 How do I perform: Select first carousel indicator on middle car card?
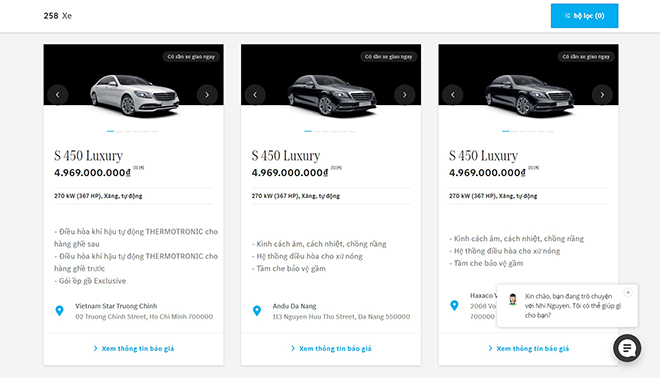pos(308,131)
